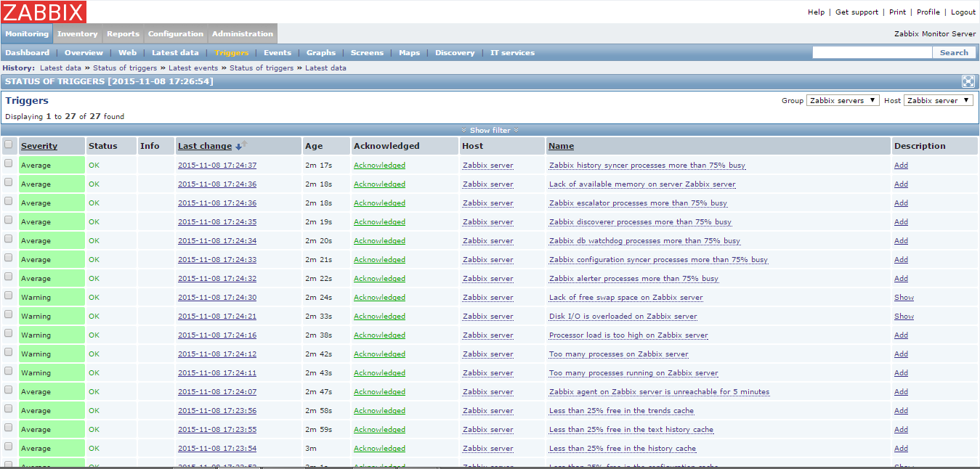Open the Get support link

pos(857,12)
